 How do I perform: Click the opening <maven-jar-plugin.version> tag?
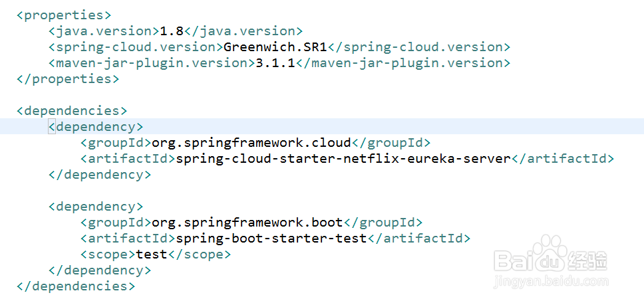[152, 63]
